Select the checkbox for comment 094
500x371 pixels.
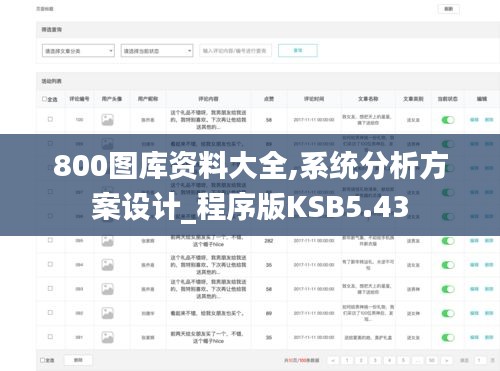coord(50,264)
